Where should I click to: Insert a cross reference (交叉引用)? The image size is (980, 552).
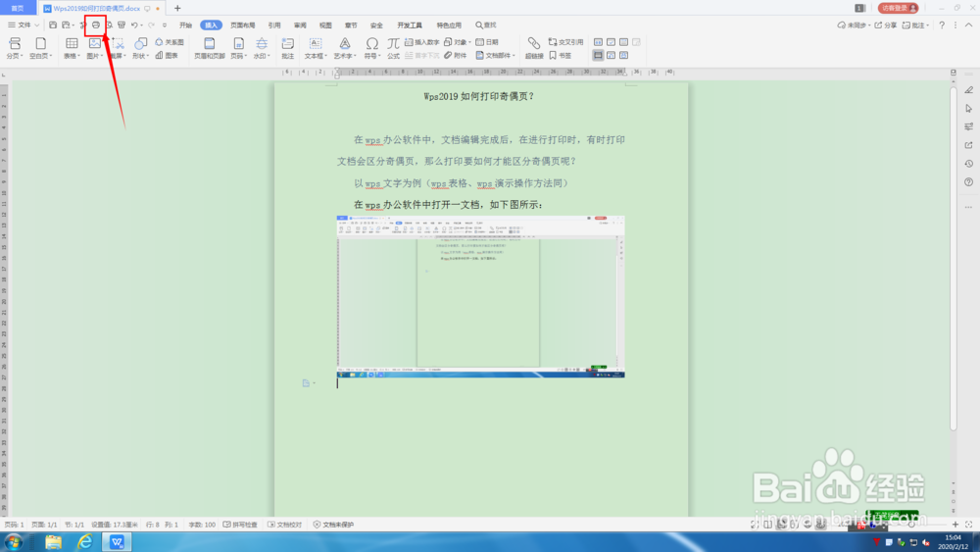(x=565, y=42)
